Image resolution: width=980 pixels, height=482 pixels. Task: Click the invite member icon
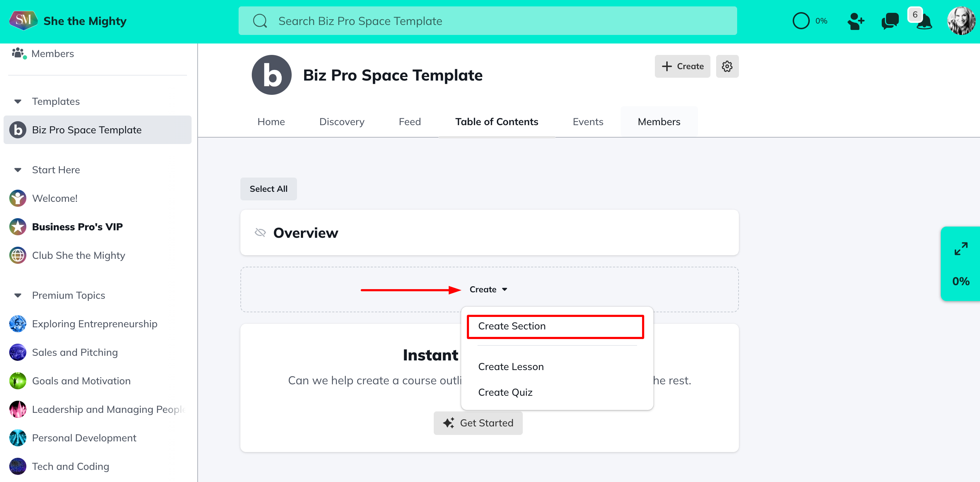pos(855,21)
